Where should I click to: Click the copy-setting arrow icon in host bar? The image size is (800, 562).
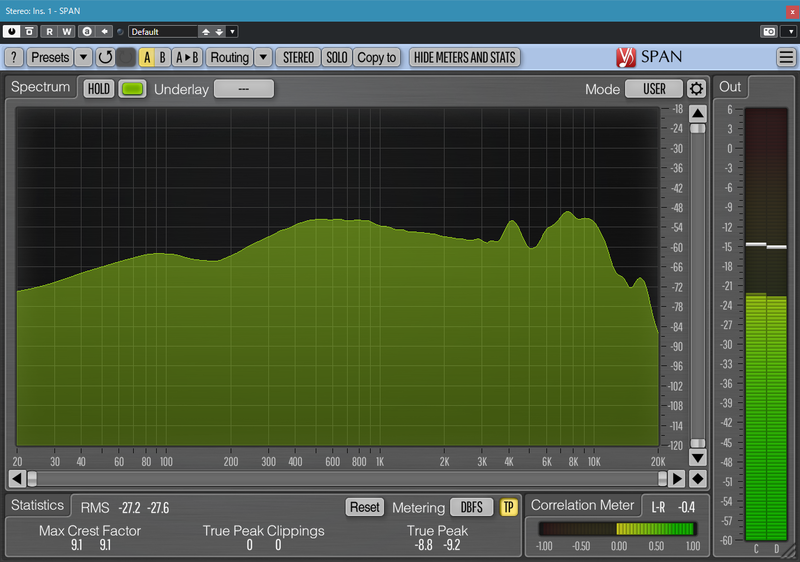point(104,32)
